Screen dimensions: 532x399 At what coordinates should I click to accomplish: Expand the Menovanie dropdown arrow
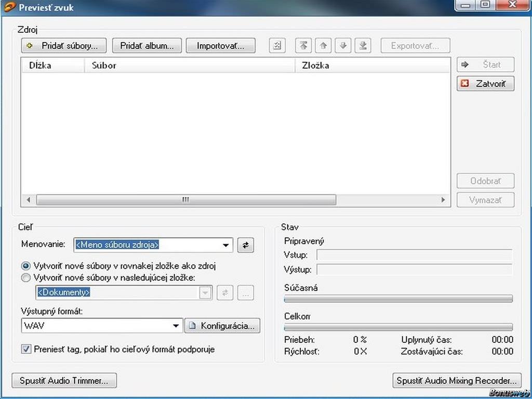[x=226, y=245]
